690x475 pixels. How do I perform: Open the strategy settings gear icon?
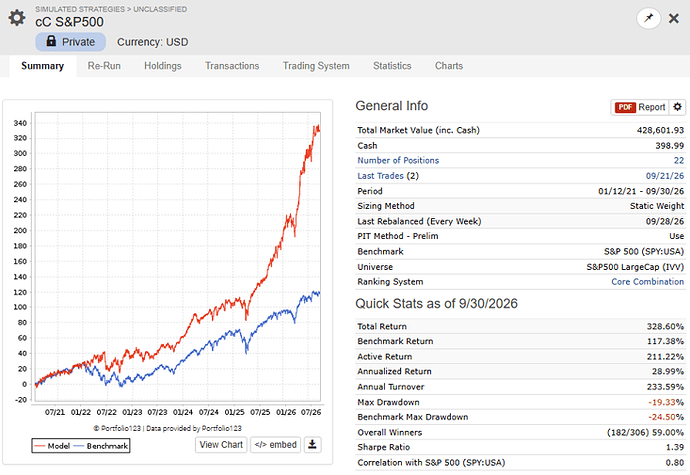(17, 18)
